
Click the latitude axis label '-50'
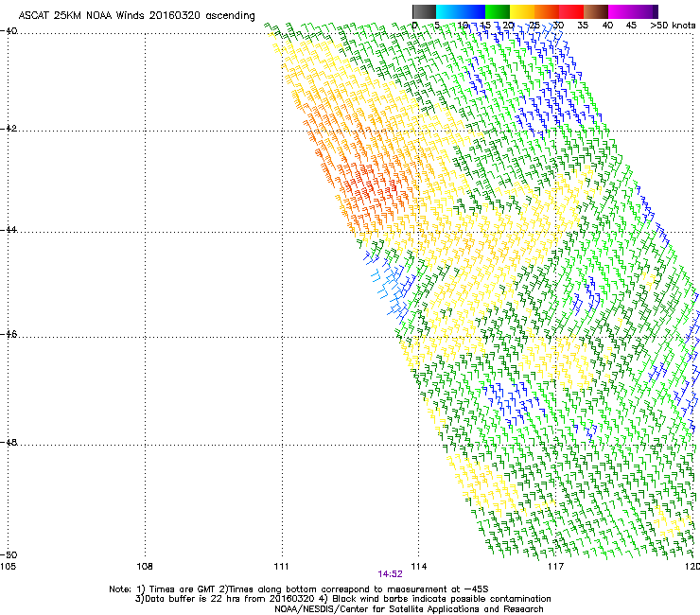[9, 555]
